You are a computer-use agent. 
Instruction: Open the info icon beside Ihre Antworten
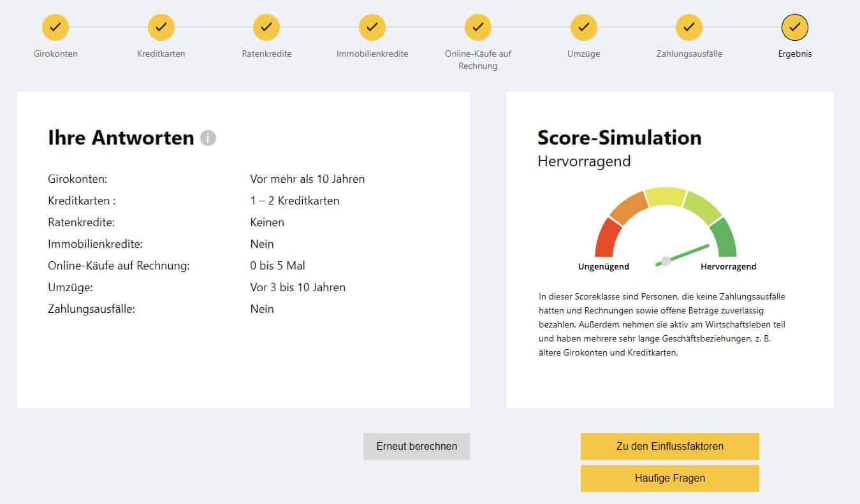point(208,138)
